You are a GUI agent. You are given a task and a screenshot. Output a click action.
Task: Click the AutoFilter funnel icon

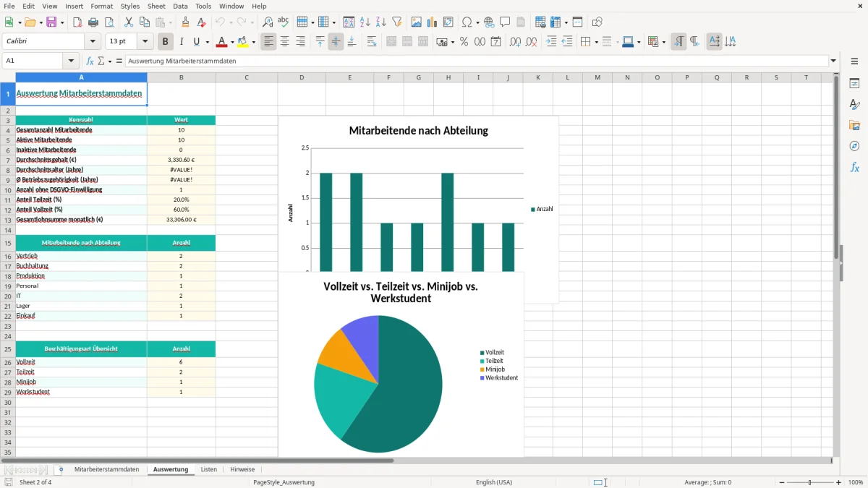396,22
